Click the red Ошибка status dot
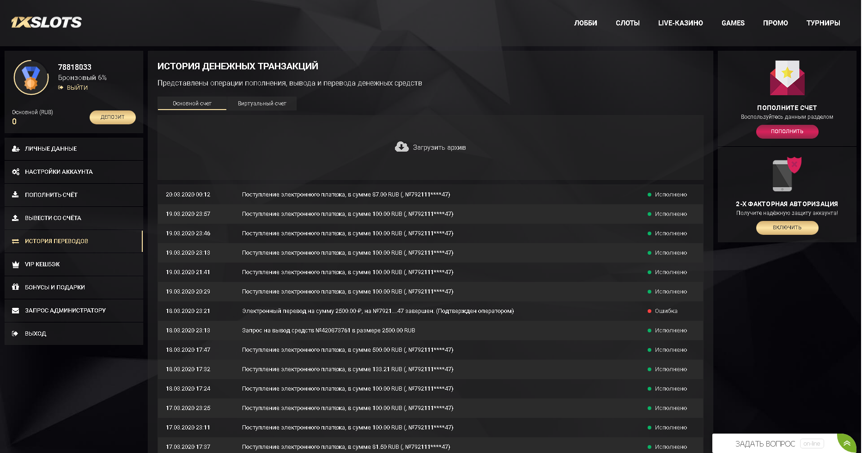This screenshot has width=868, height=453. [649, 311]
